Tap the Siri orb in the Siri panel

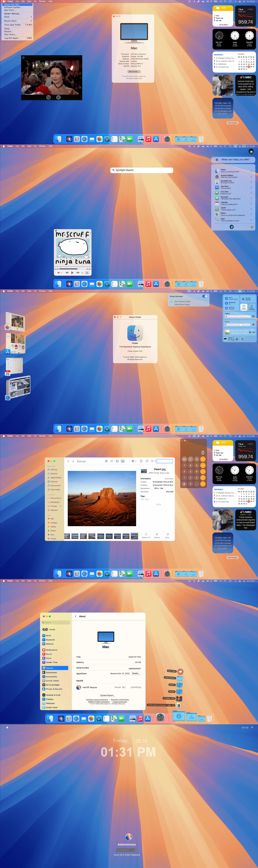232,227
